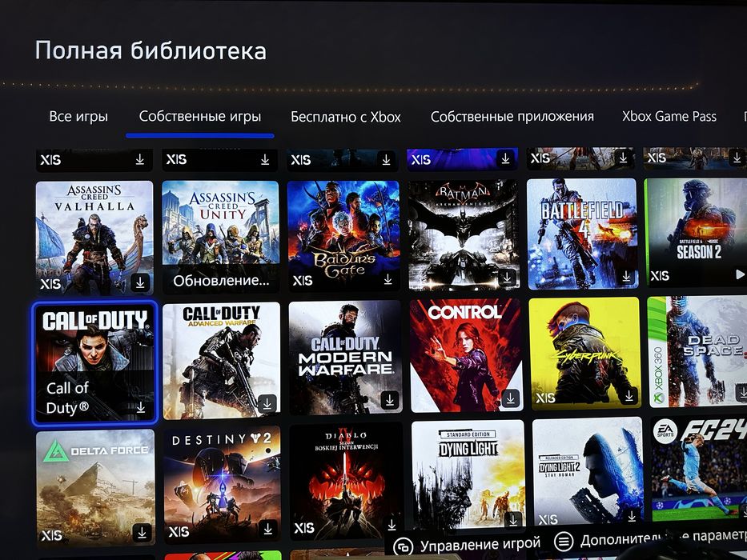This screenshot has width=747, height=560.
Task: Click X|S badge on Baldur's Gate tile
Action: click(302, 281)
